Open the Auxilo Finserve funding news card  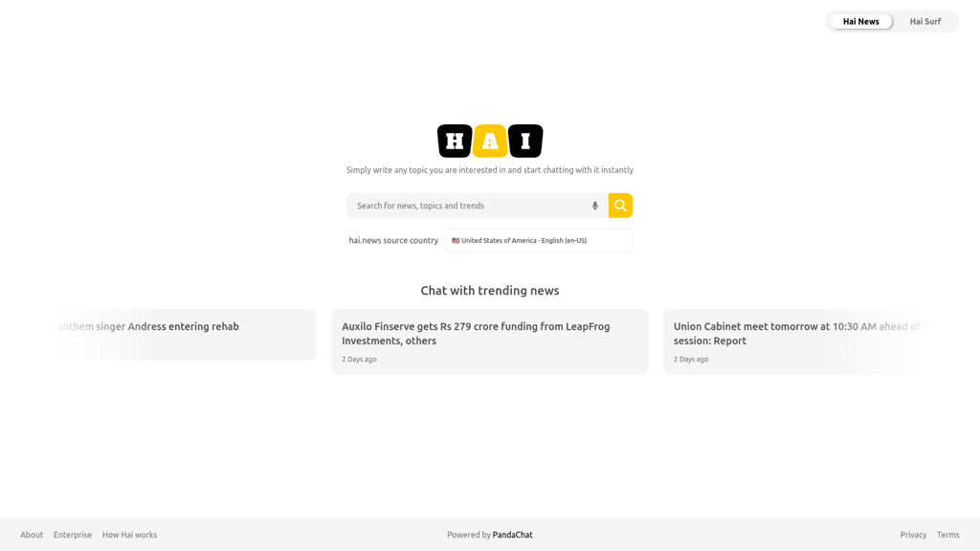click(x=489, y=342)
